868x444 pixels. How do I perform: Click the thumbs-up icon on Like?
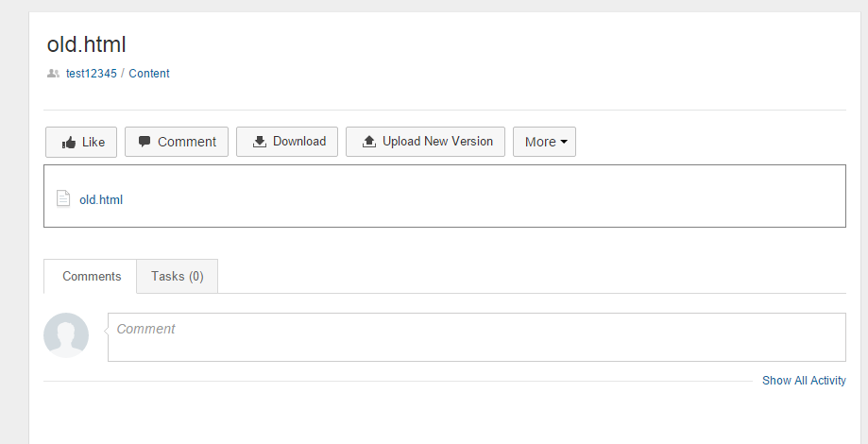click(69, 143)
